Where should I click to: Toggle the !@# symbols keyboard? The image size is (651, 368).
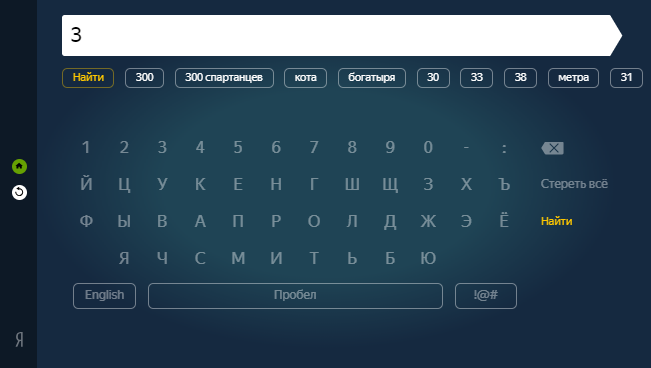[486, 296]
